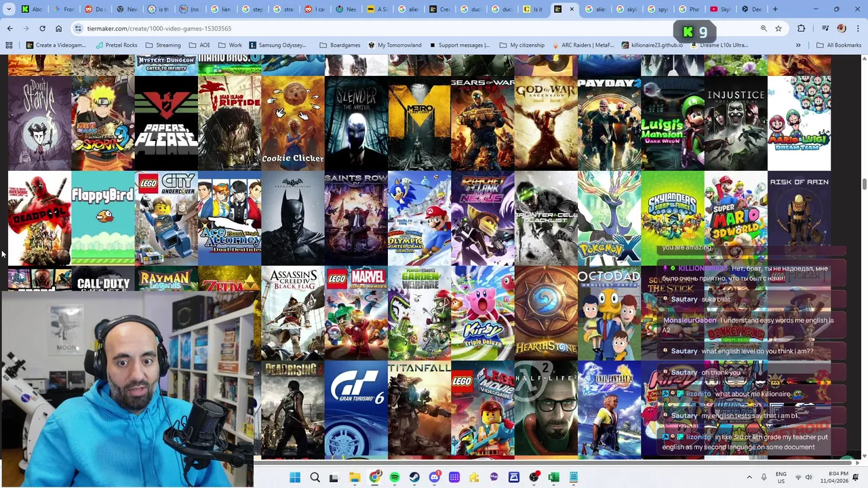Open Spotify from the taskbar

[395, 478]
